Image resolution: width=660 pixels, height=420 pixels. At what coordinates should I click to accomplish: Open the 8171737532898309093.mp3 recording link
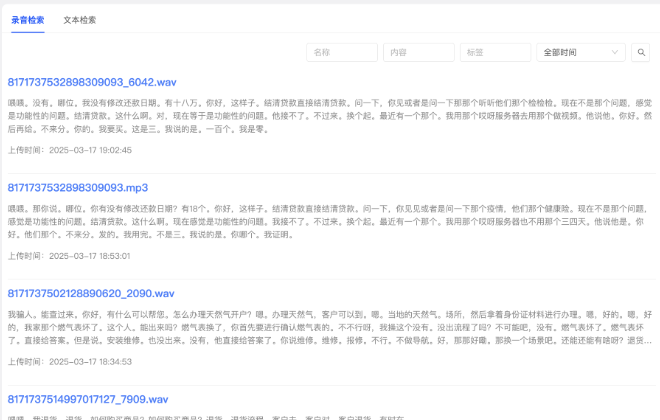(78, 187)
